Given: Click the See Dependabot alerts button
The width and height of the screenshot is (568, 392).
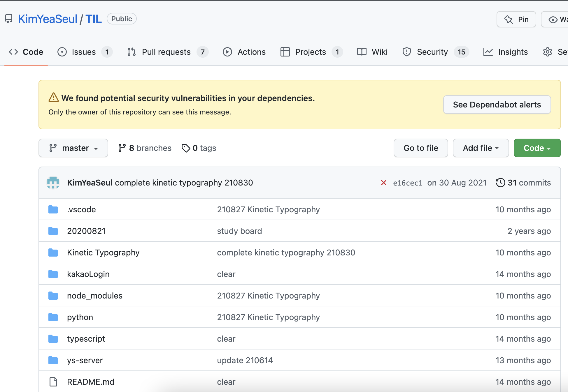Looking at the screenshot, I should (497, 105).
